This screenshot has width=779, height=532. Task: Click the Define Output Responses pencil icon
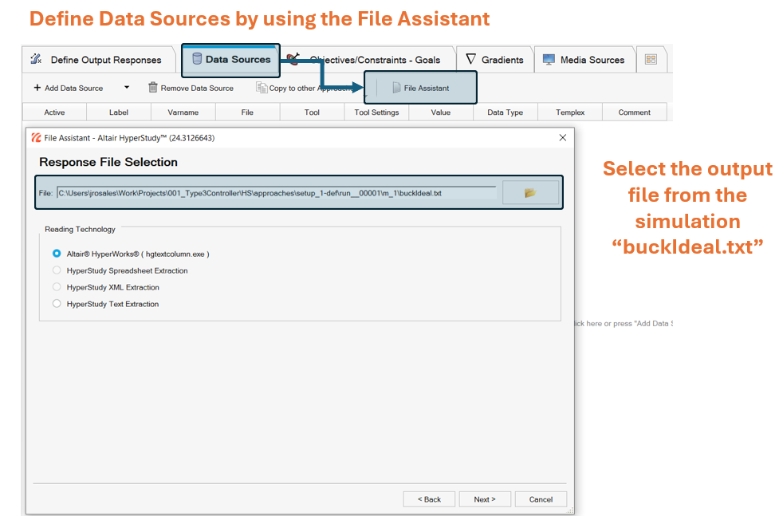pos(36,59)
